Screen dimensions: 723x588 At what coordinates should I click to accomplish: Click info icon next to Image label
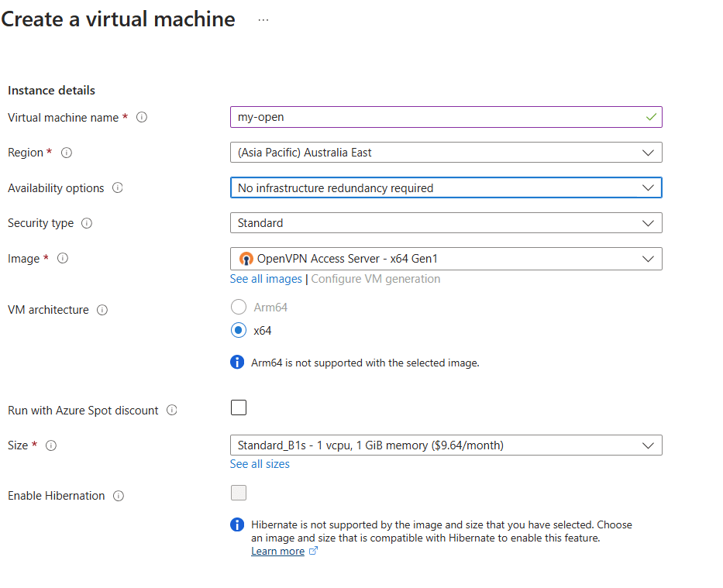[x=63, y=258]
